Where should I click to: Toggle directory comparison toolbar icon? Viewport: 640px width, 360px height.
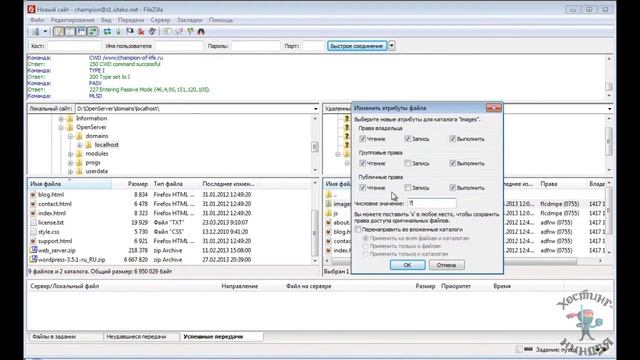(178, 31)
